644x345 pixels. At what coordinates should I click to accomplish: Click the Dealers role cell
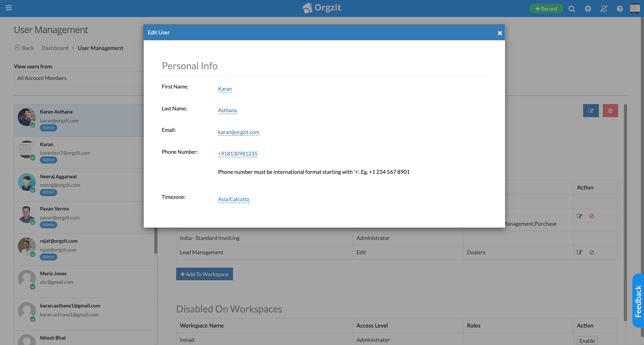tap(518, 252)
